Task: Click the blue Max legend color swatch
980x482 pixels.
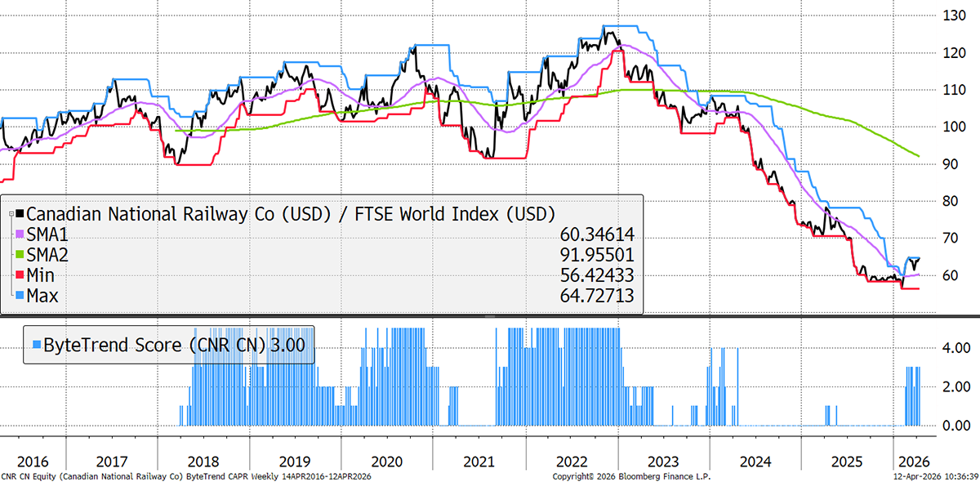Action: pos(21,295)
